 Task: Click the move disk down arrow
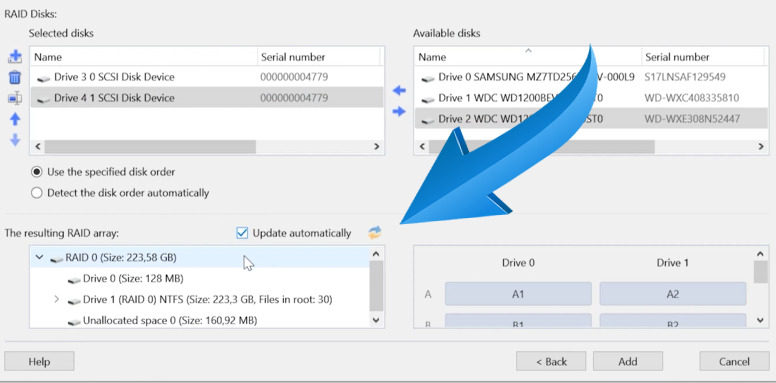point(15,140)
